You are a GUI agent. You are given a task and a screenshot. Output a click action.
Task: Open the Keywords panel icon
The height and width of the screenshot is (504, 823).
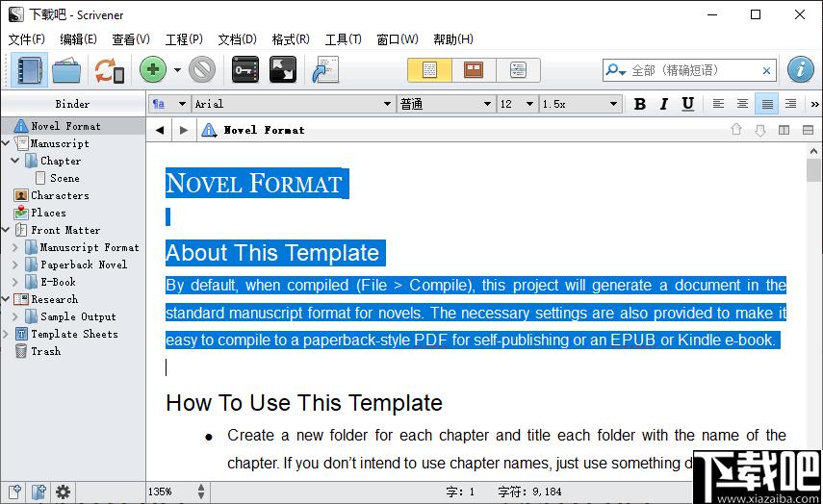pos(245,70)
